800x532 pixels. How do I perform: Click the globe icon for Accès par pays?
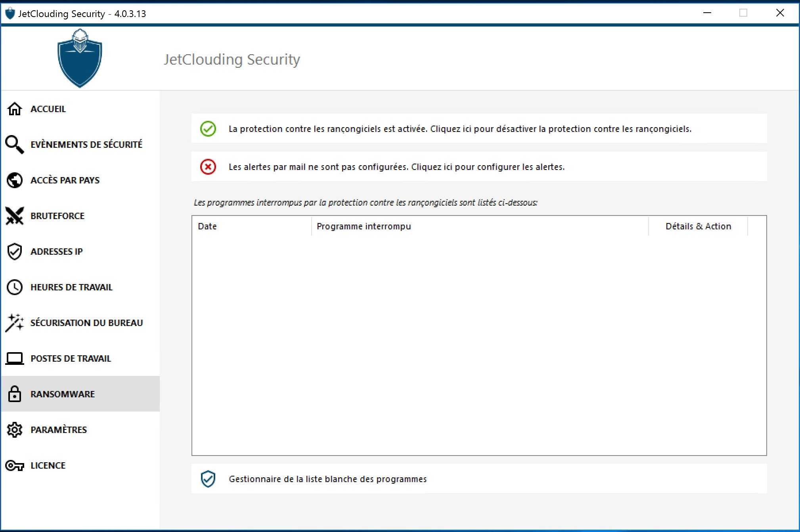[x=15, y=180]
